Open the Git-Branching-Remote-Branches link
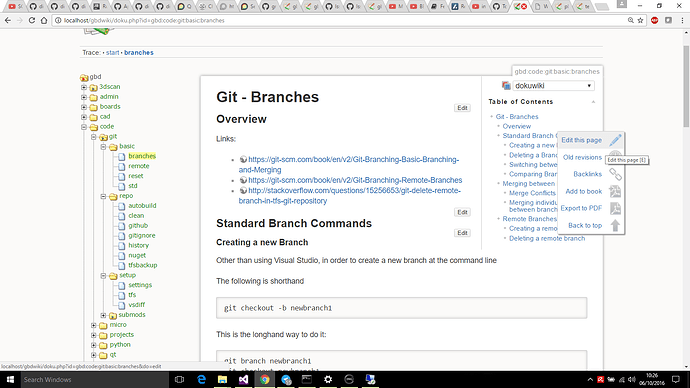This screenshot has width=690, height=388. tap(355, 180)
